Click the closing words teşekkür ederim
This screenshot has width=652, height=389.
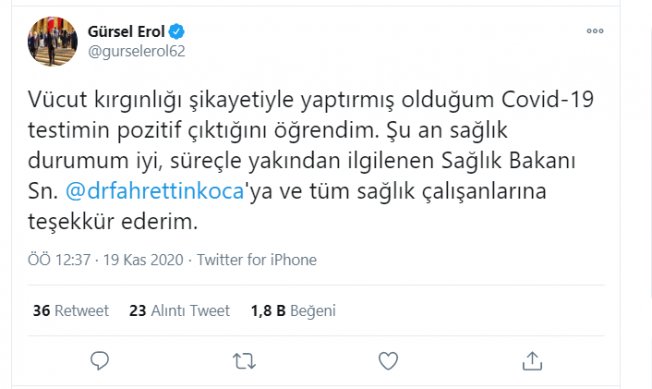click(x=113, y=222)
